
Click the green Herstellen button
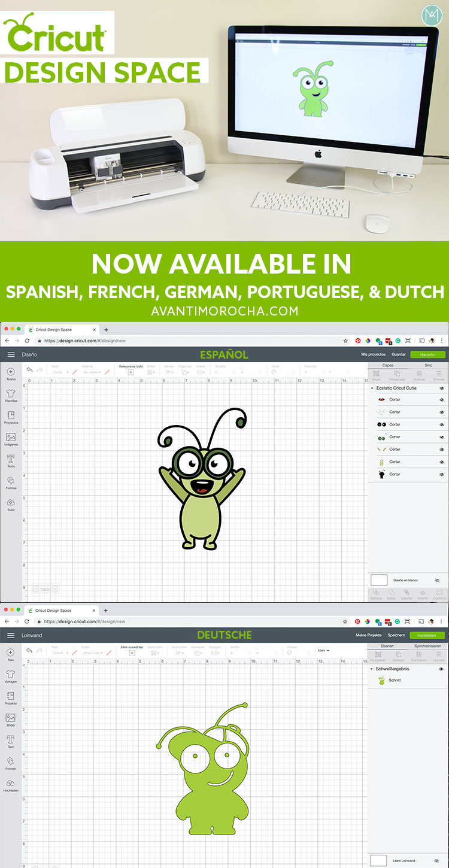pos(427,635)
